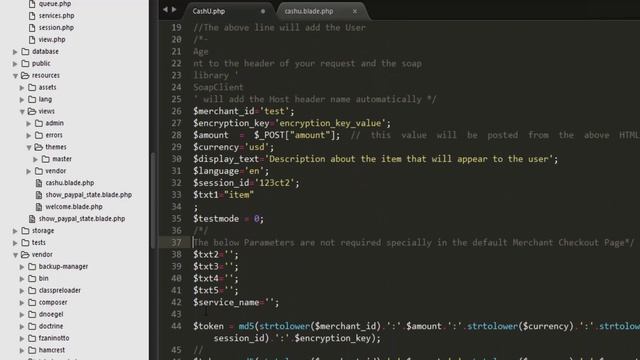Click the composer folder icon
This screenshot has height=360, width=640.
[x=32, y=302]
